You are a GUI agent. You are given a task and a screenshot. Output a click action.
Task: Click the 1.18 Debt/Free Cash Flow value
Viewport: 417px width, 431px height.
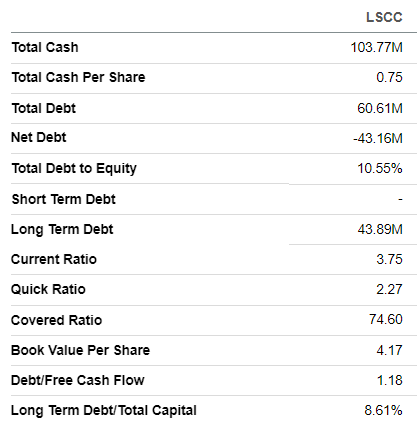pyautogui.click(x=389, y=380)
